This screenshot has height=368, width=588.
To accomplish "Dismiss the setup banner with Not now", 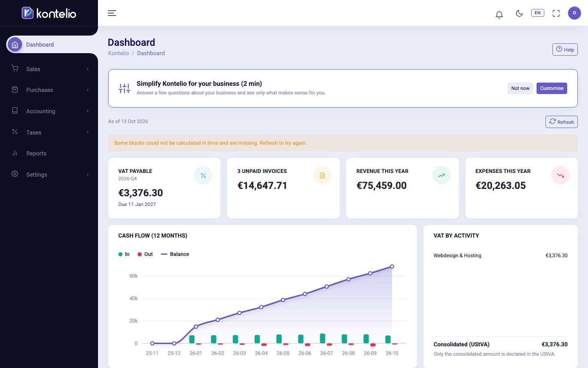I will (x=520, y=88).
